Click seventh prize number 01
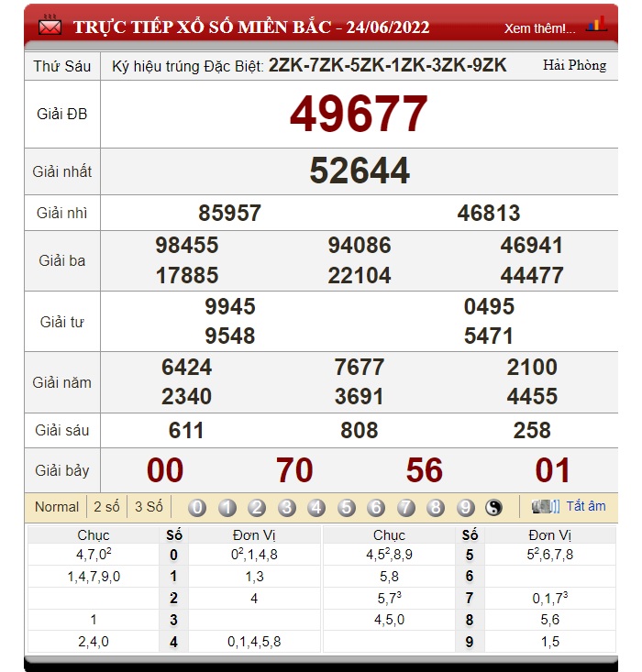This screenshot has width=642, height=672. (552, 470)
